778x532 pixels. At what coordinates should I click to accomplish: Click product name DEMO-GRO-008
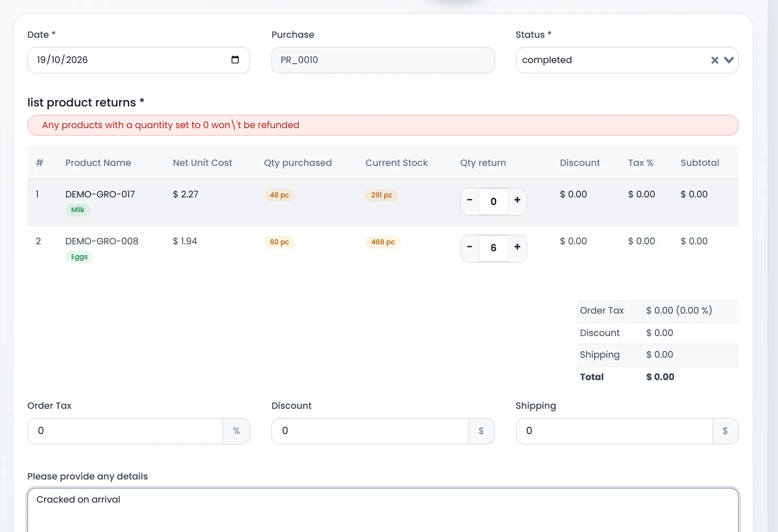(x=102, y=241)
